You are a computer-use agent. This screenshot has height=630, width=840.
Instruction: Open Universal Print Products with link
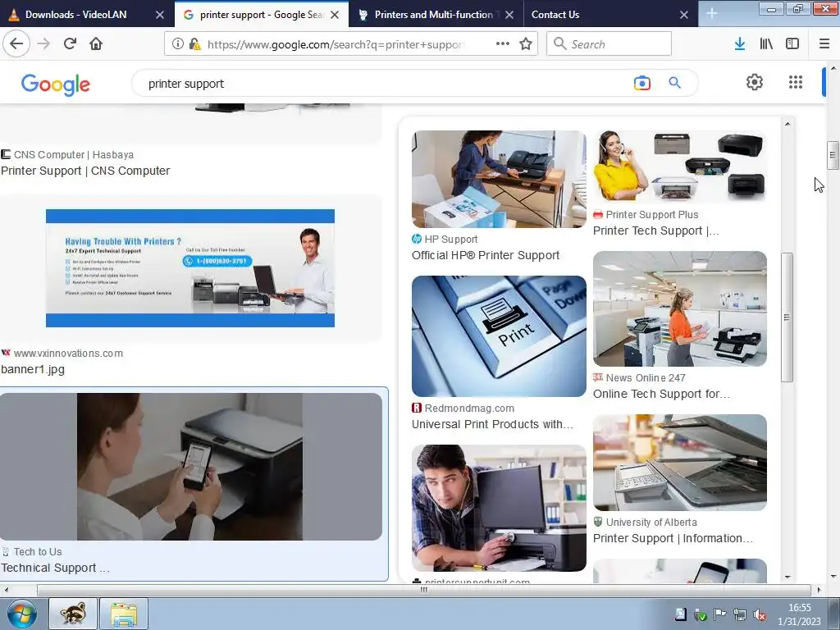[x=492, y=424]
